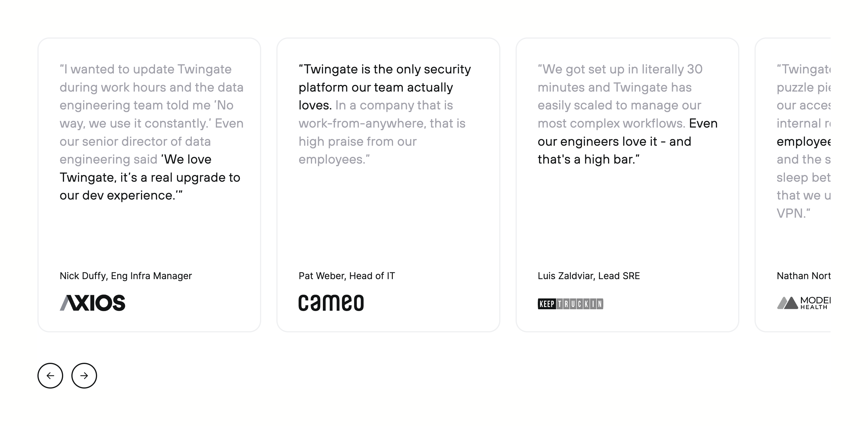Select the Cameo logo
The image size is (868, 426).
[x=331, y=303]
